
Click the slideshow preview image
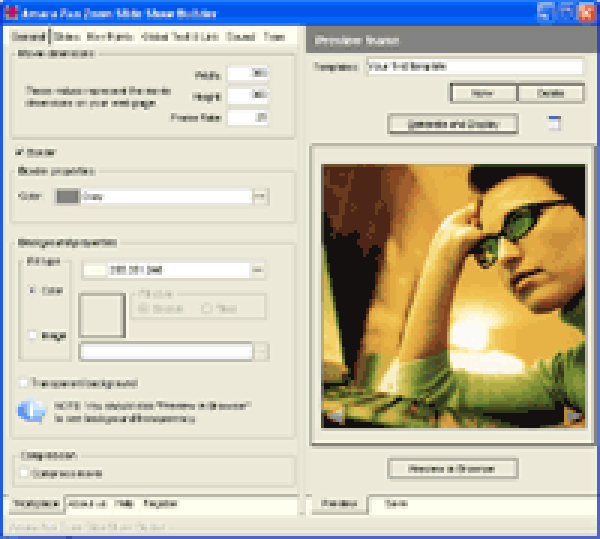pyautogui.click(x=453, y=296)
